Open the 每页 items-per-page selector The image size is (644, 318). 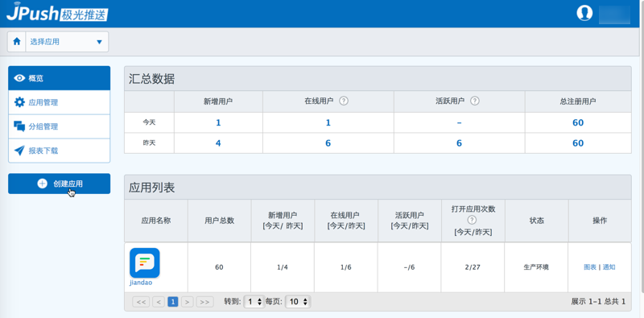pyautogui.click(x=298, y=302)
